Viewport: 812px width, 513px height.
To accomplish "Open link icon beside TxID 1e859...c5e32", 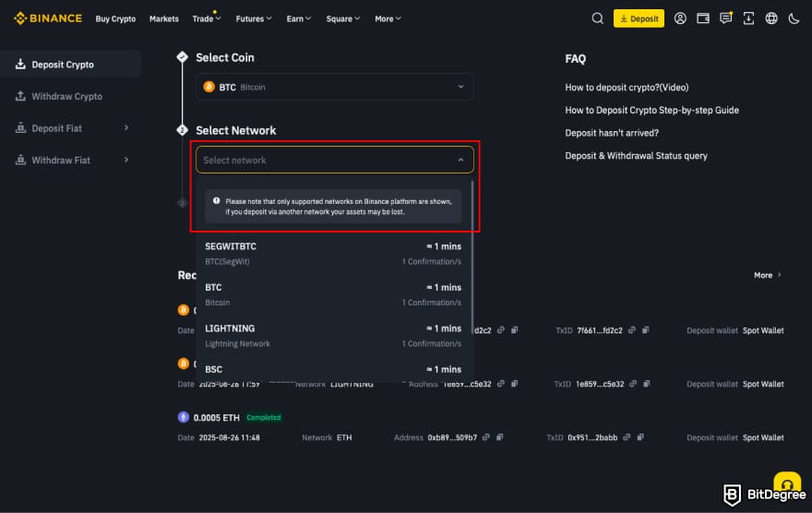I will (x=633, y=384).
